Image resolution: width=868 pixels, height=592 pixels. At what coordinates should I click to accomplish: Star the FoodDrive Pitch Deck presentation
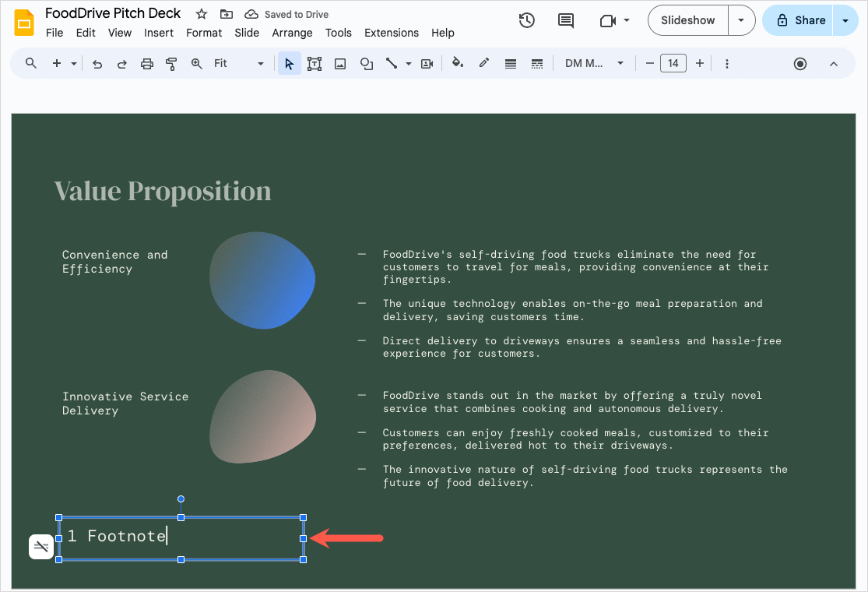202,14
